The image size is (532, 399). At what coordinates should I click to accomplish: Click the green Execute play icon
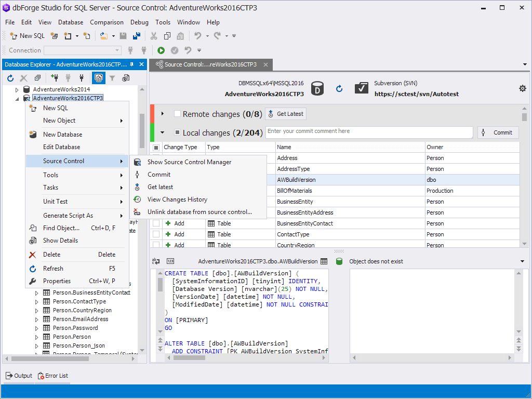161,50
